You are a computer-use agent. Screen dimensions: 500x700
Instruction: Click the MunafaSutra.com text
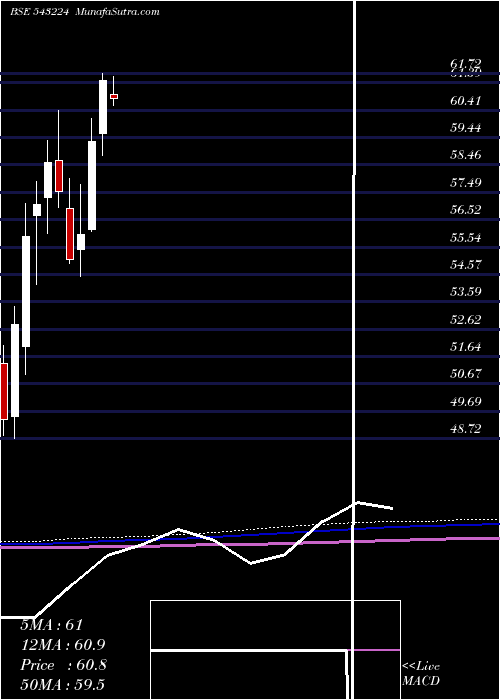[x=118, y=12]
